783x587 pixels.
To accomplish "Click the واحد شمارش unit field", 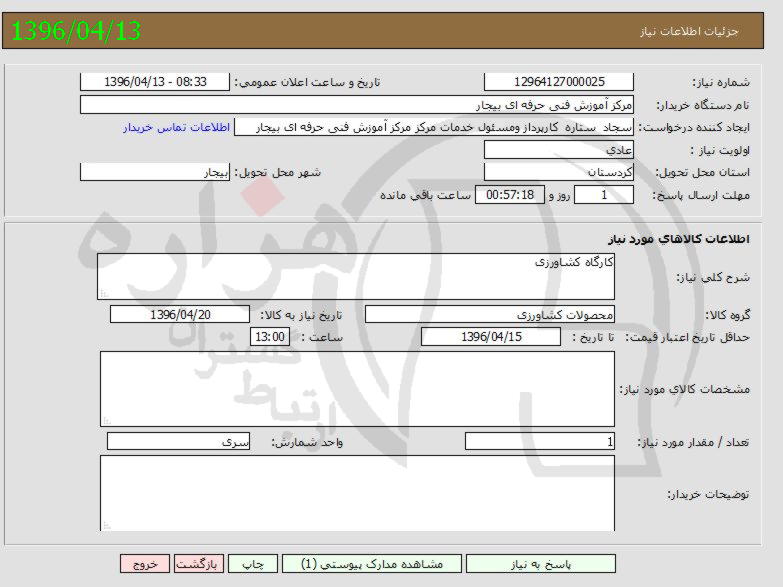I will [x=178, y=442].
